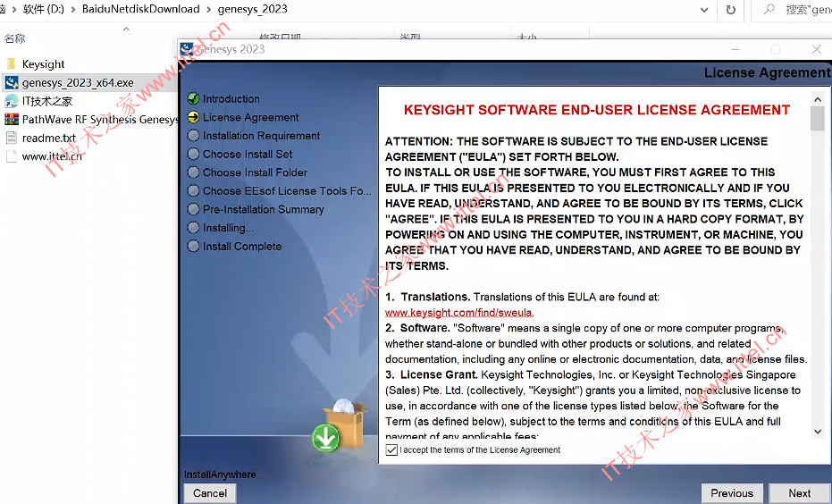Click the EULA heading text
Image resolution: width=832 pixels, height=504 pixels.
[x=597, y=110]
